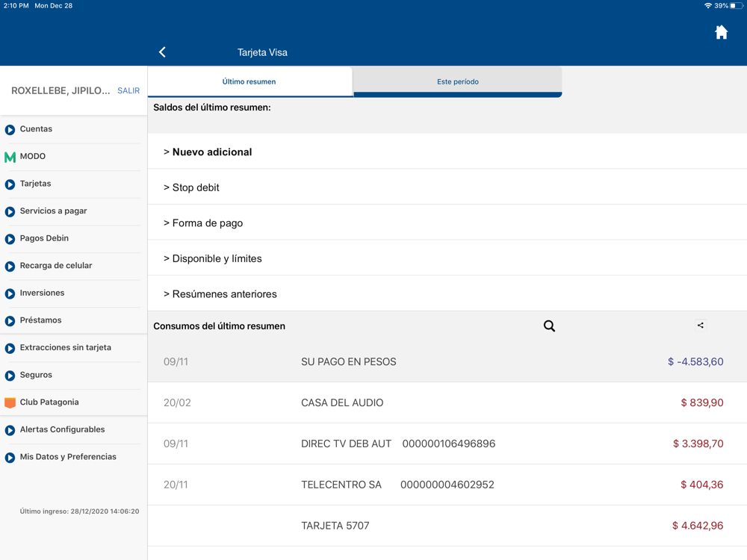Expand Disponible y límites section

[x=447, y=258]
